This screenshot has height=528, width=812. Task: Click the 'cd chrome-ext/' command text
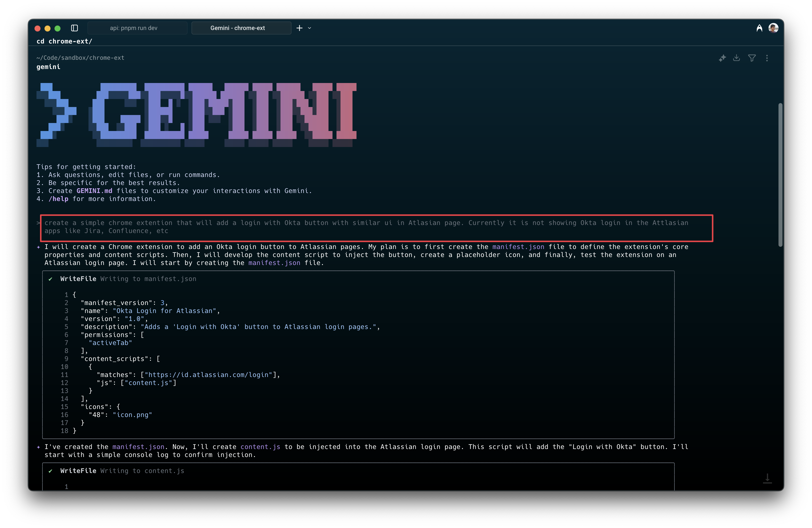(x=64, y=41)
